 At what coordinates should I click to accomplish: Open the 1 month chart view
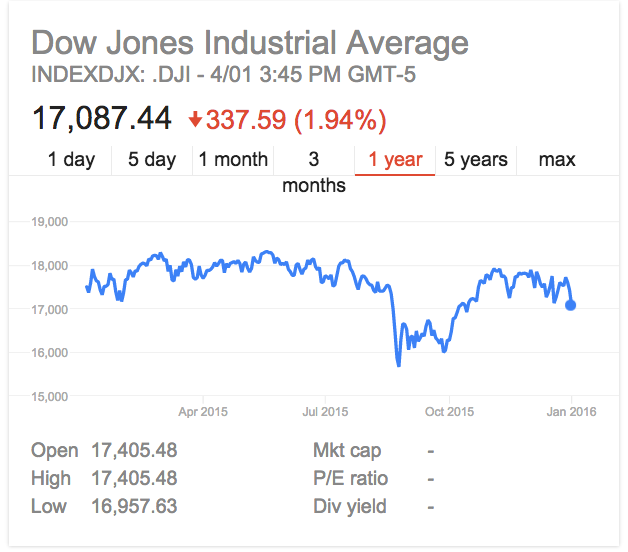click(233, 159)
